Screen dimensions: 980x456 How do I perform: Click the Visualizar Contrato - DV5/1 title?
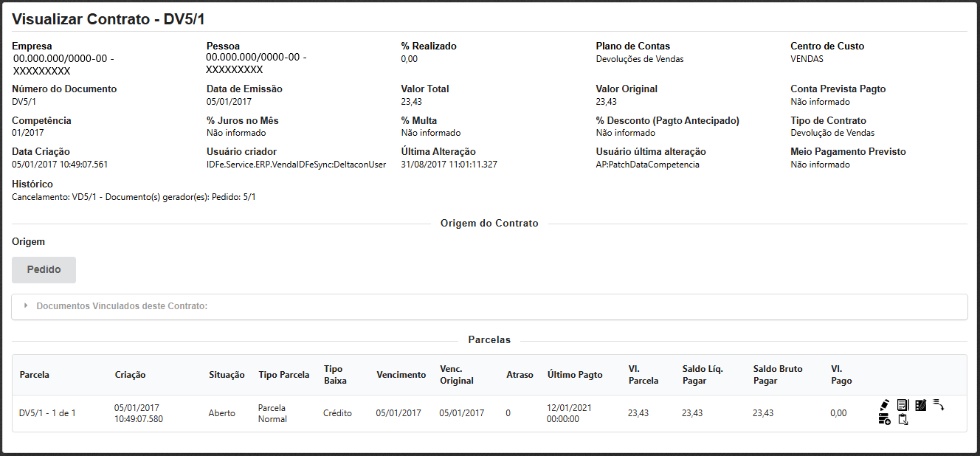(x=108, y=19)
